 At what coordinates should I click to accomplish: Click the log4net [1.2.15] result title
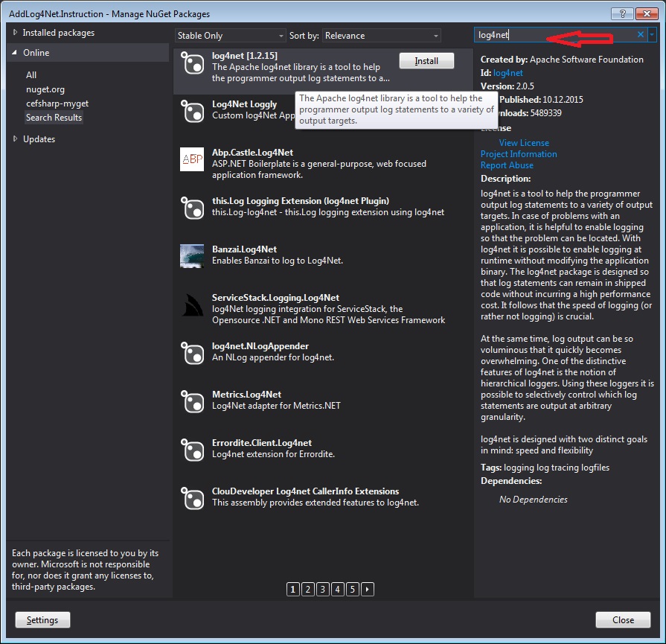(x=244, y=56)
